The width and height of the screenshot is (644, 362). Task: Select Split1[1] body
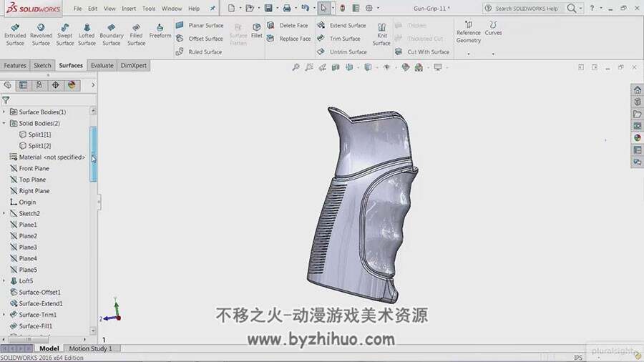[35, 134]
